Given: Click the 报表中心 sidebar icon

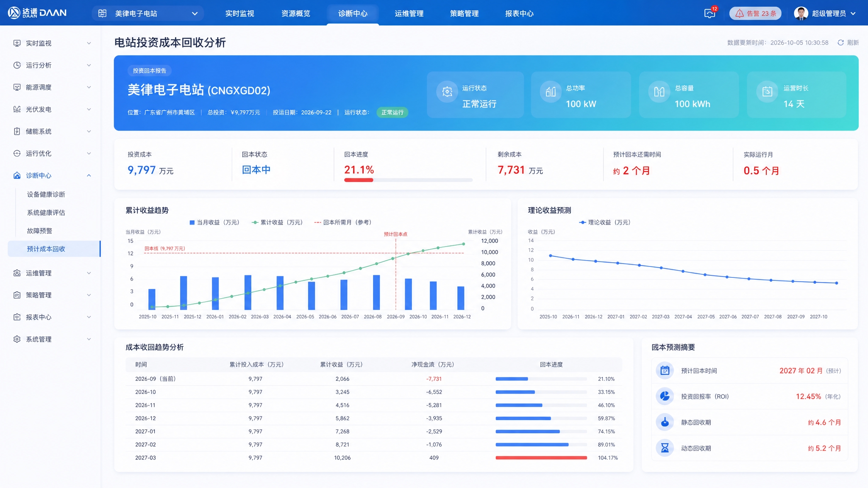Looking at the screenshot, I should 17,317.
